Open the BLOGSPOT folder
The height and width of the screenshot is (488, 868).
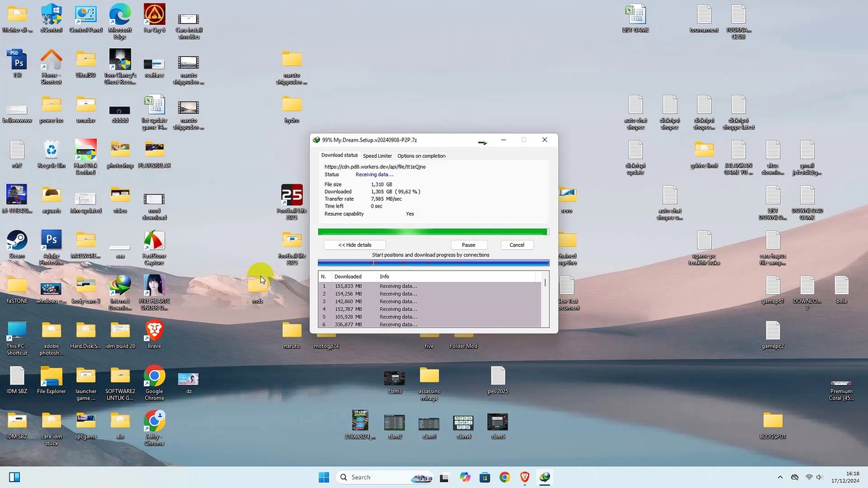click(x=772, y=425)
